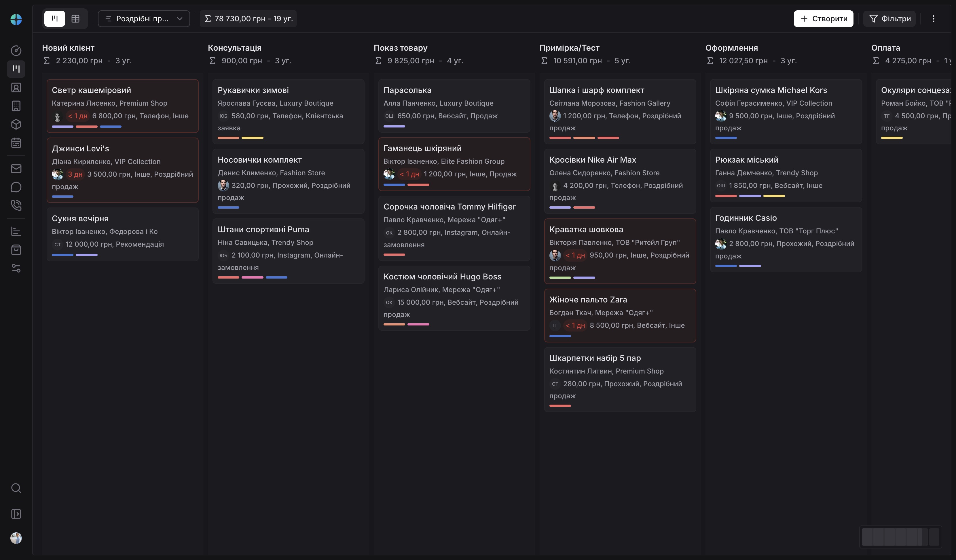Switch to kanban board view

click(x=55, y=19)
